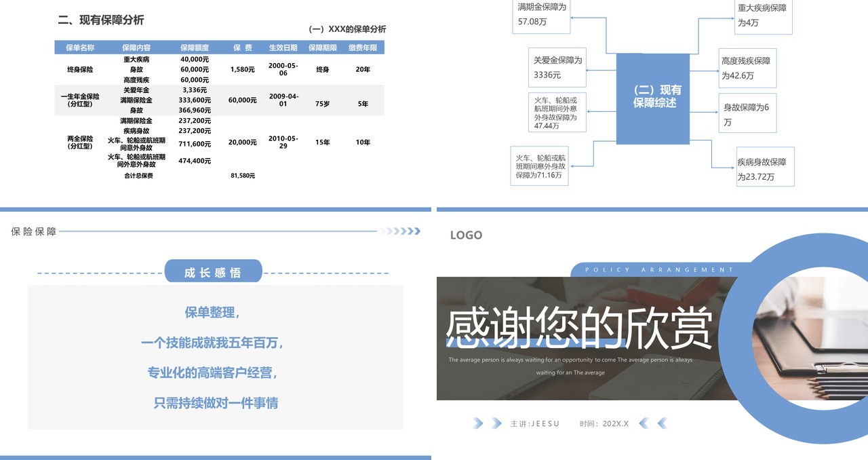Click the 保 费 column header
868x460 pixels.
tap(243, 47)
